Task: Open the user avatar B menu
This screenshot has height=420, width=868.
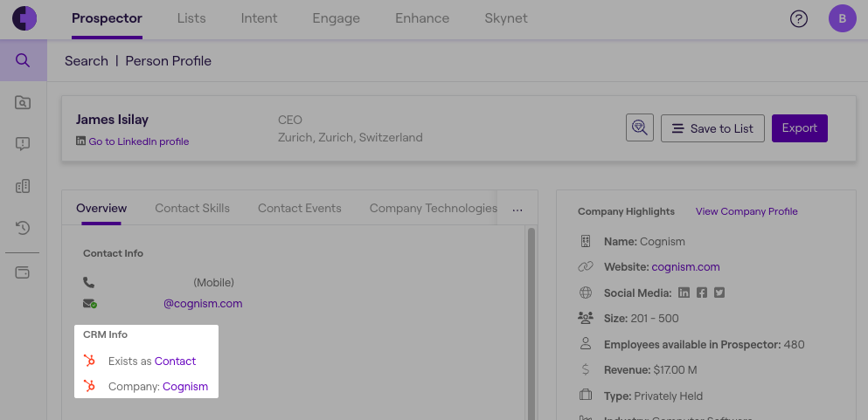Action: pyautogui.click(x=842, y=19)
